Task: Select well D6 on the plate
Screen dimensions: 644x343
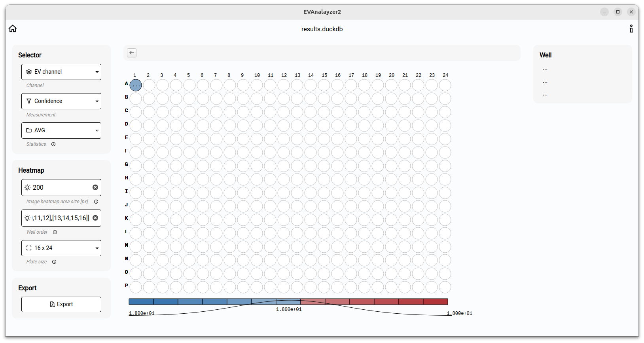Action: pos(203,126)
